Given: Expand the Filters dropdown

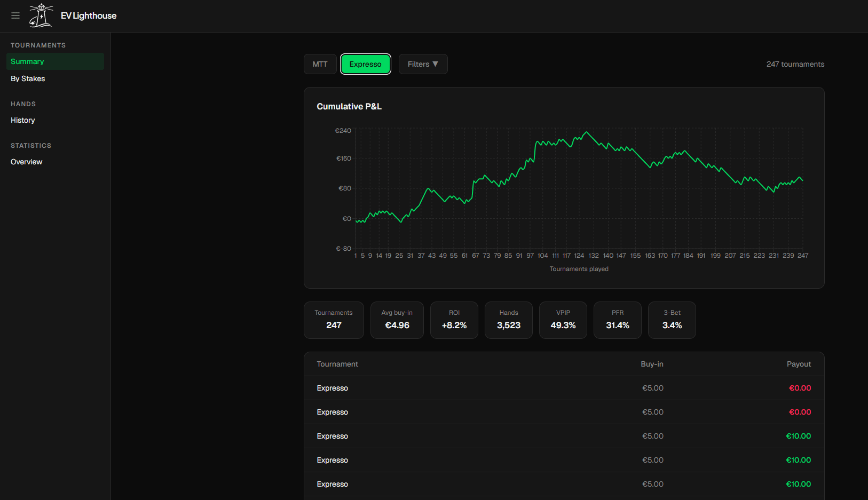Looking at the screenshot, I should pyautogui.click(x=423, y=64).
